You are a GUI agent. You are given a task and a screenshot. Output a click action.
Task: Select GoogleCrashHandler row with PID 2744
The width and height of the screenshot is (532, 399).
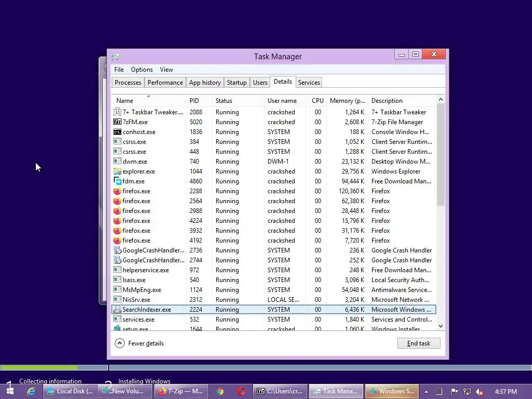tap(273, 260)
